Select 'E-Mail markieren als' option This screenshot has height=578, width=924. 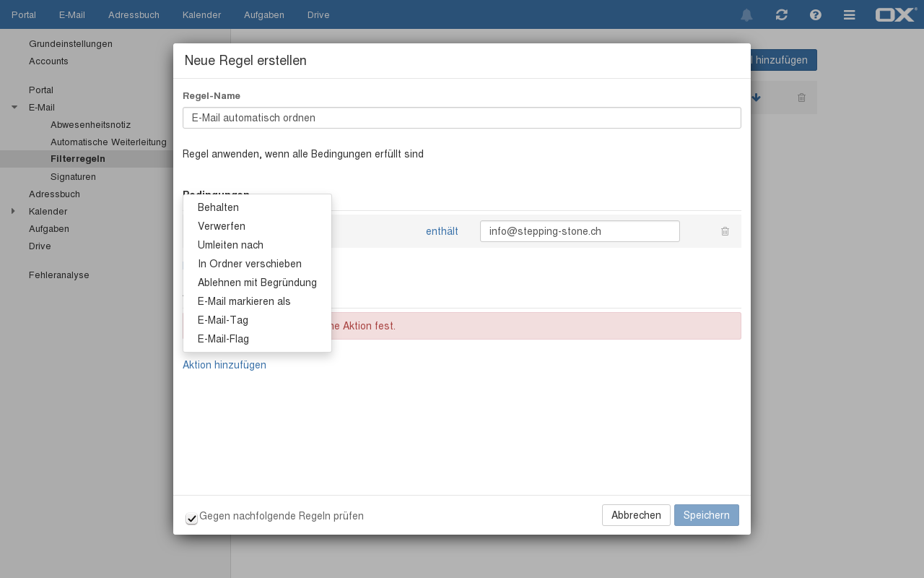point(244,301)
